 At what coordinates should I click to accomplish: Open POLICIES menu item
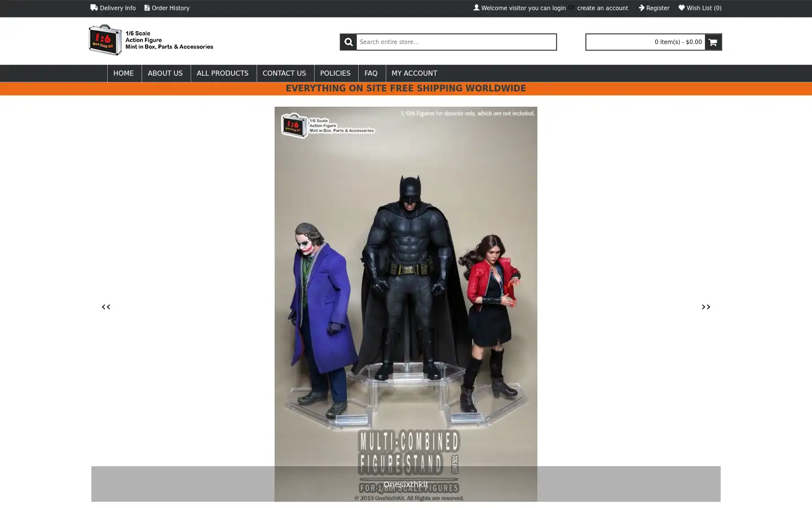tap(335, 73)
